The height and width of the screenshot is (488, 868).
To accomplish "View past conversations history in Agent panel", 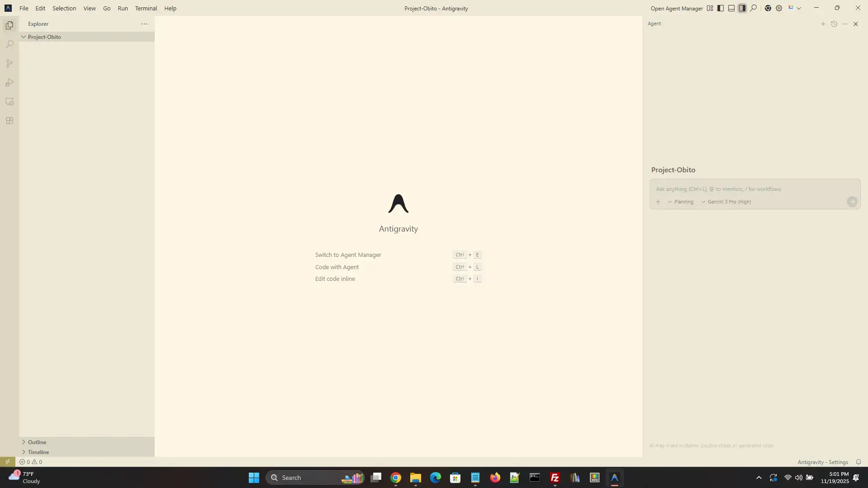I will pyautogui.click(x=834, y=24).
